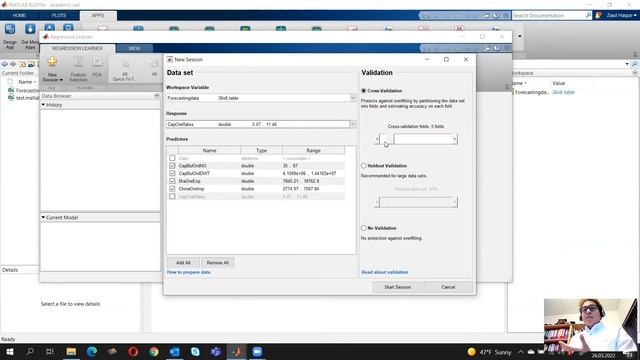This screenshot has width=640, height=360.
Task: Open Google Chrome from taskbar
Action: coord(154,351)
